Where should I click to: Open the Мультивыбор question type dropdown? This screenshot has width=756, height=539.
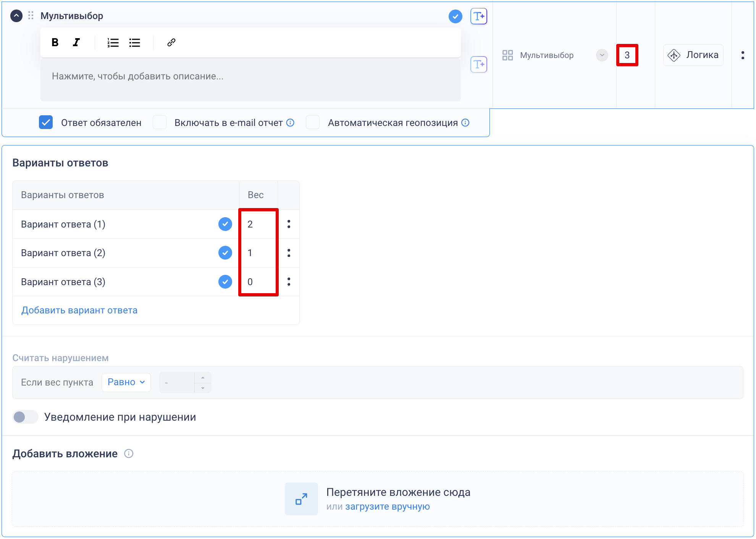(x=602, y=55)
